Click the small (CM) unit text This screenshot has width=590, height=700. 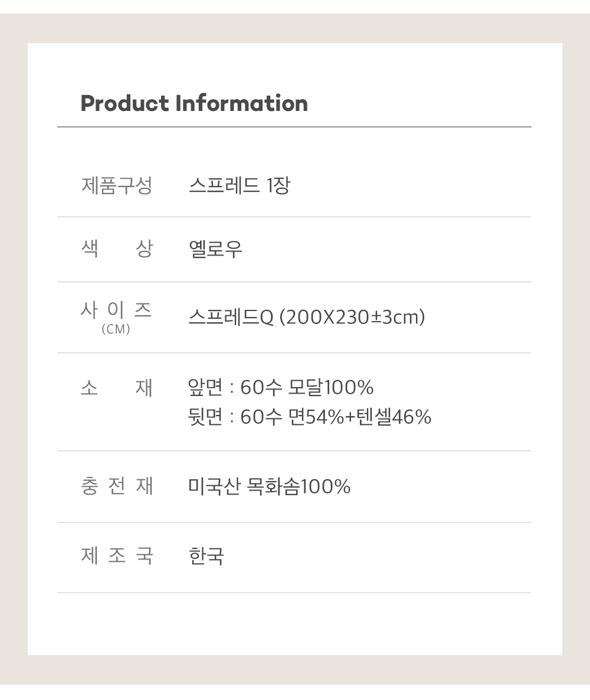[x=116, y=329]
